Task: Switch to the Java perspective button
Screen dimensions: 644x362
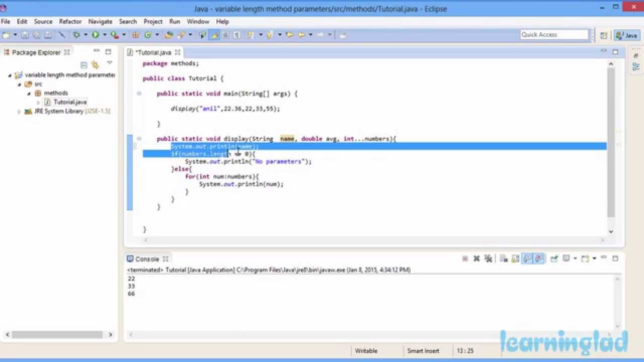Action: click(627, 35)
